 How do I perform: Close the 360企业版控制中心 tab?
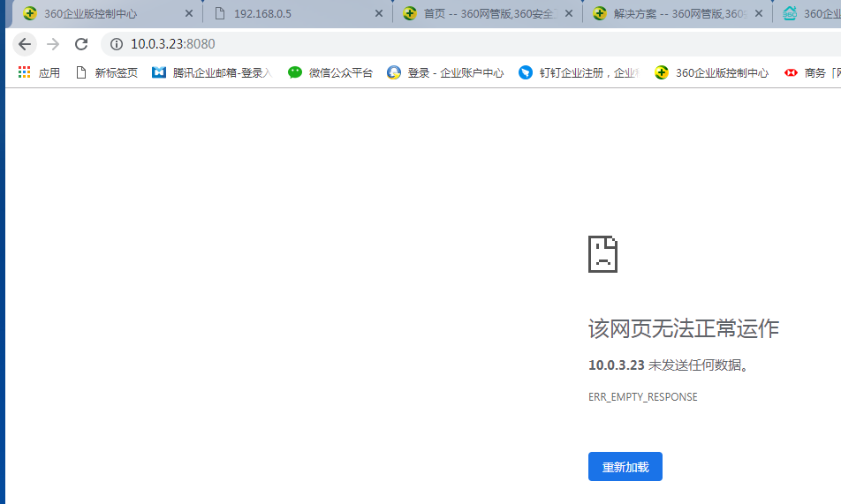click(189, 14)
